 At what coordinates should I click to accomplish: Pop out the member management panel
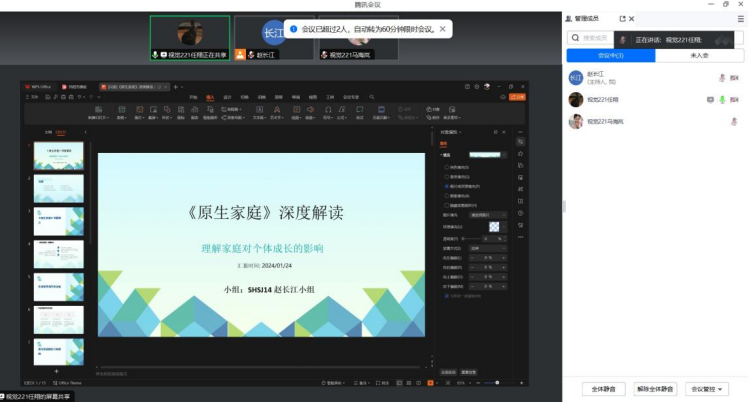[x=621, y=19]
